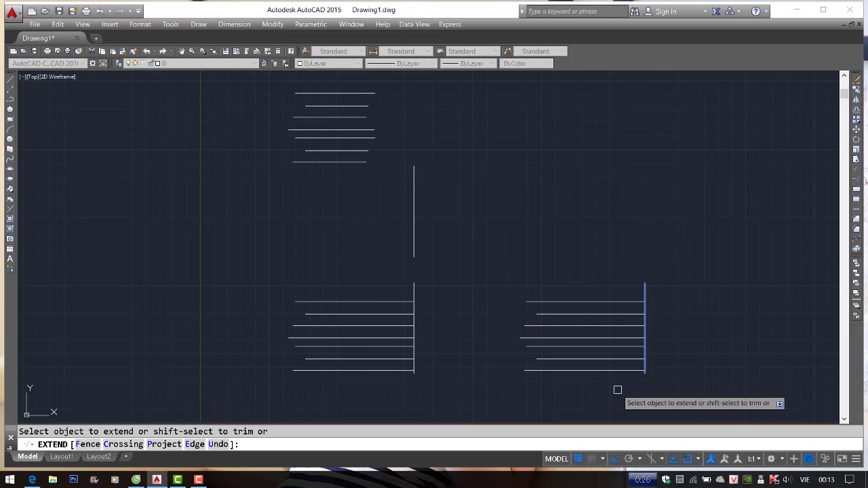Open the workspace AutoCAD Classic dropdown

tap(48, 63)
